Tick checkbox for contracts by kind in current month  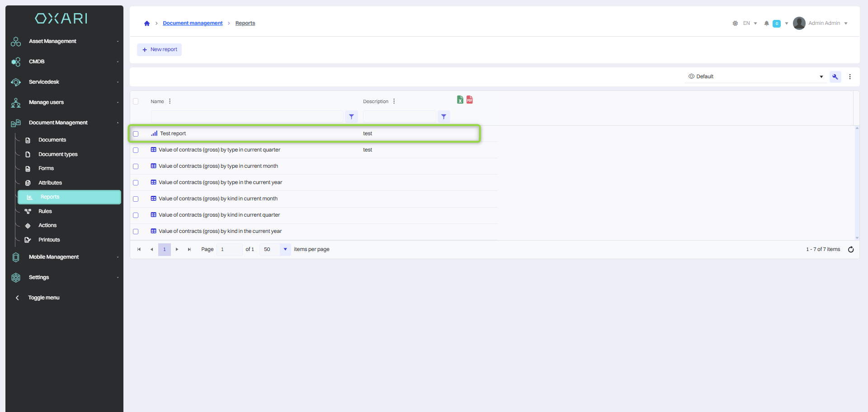136,199
